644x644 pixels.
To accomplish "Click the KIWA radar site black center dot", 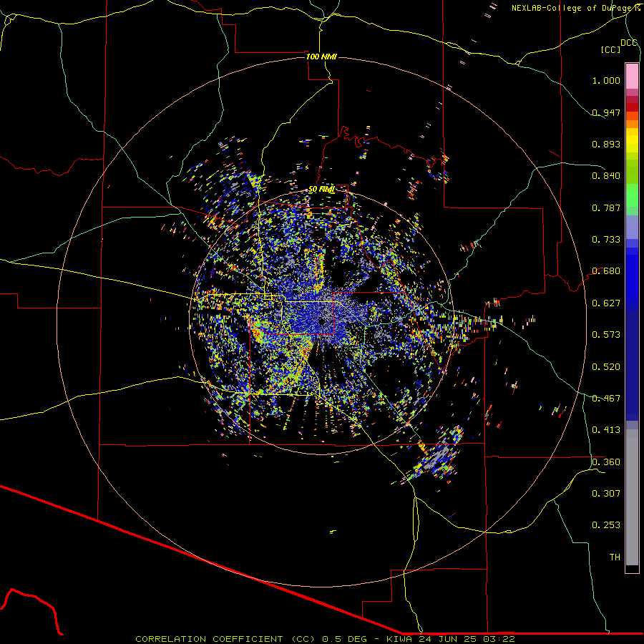I will pos(323,322).
